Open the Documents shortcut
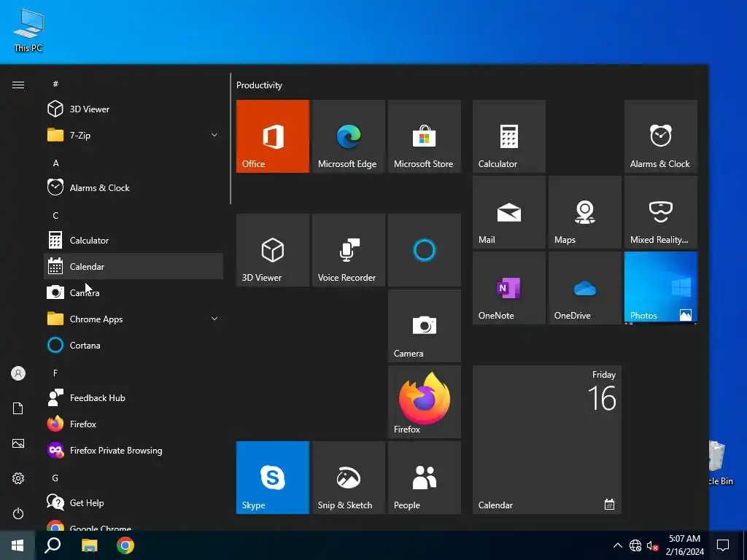 [18, 408]
